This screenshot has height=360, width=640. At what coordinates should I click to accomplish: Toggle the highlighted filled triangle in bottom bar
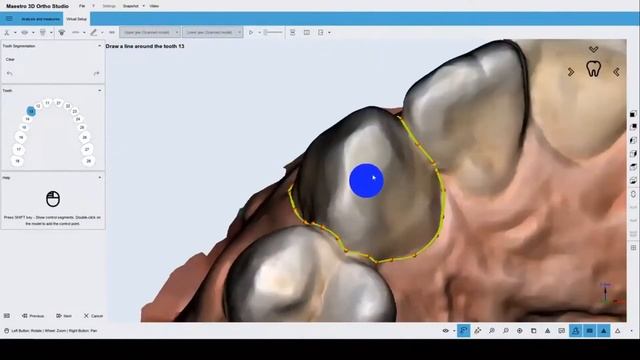pos(604,331)
